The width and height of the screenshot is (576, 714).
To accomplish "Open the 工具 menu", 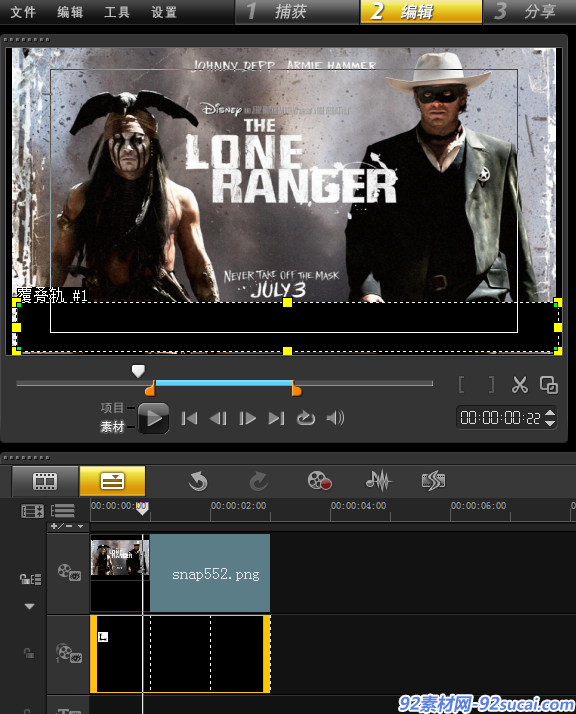I will [117, 12].
